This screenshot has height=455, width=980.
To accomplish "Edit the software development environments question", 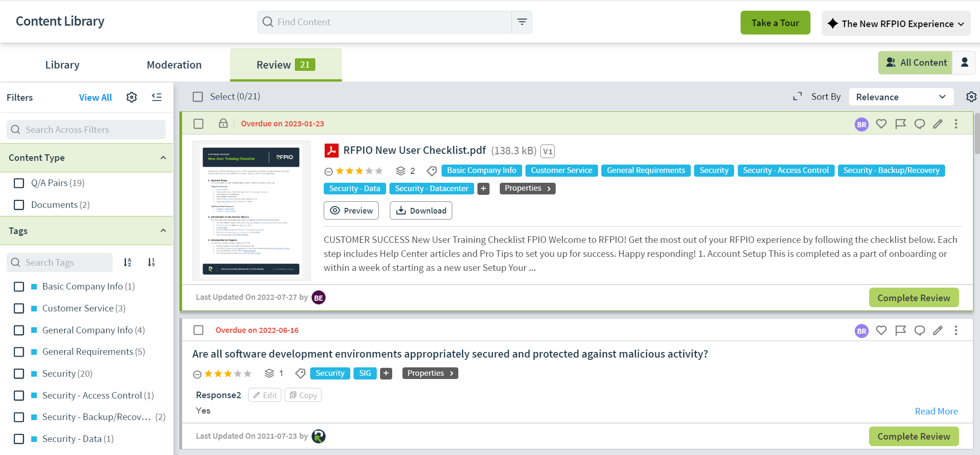I will click(x=938, y=331).
